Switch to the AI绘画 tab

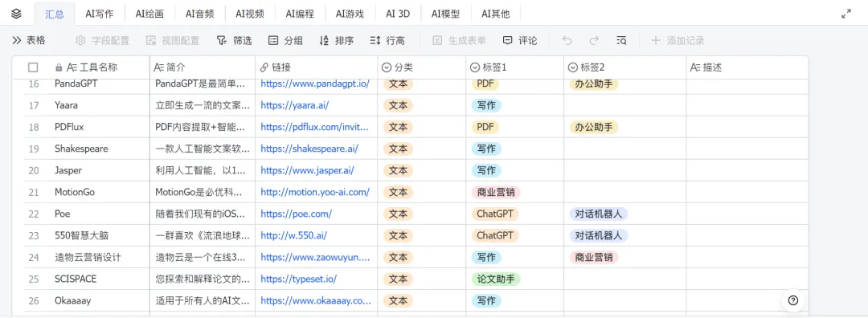[x=149, y=14]
